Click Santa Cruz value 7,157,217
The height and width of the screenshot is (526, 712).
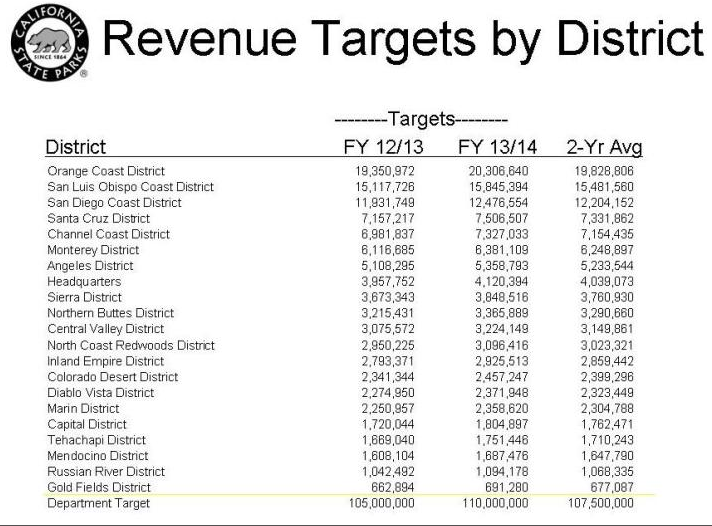coord(388,218)
